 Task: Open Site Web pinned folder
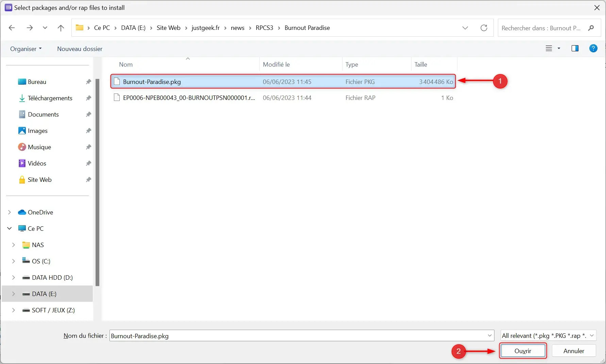click(x=40, y=179)
